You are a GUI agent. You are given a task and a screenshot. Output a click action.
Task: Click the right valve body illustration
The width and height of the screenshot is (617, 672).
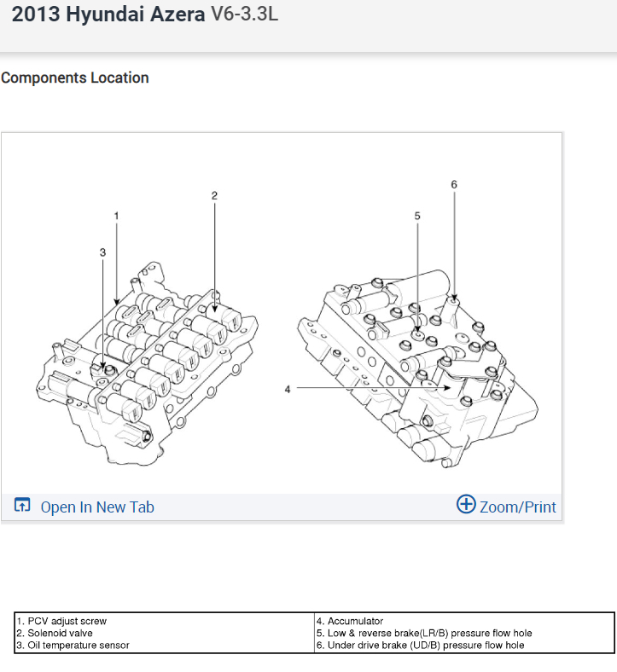pyautogui.click(x=418, y=369)
